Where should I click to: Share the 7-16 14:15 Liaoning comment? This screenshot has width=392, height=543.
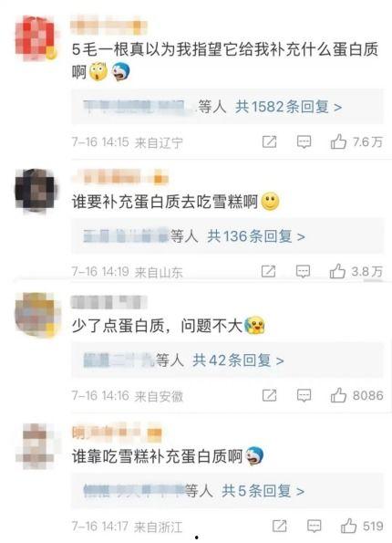click(270, 142)
